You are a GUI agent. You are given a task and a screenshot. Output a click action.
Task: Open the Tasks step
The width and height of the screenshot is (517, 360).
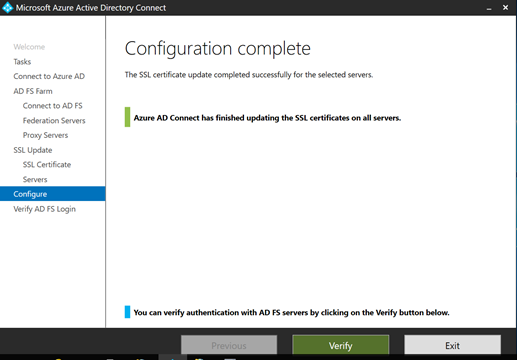click(22, 62)
